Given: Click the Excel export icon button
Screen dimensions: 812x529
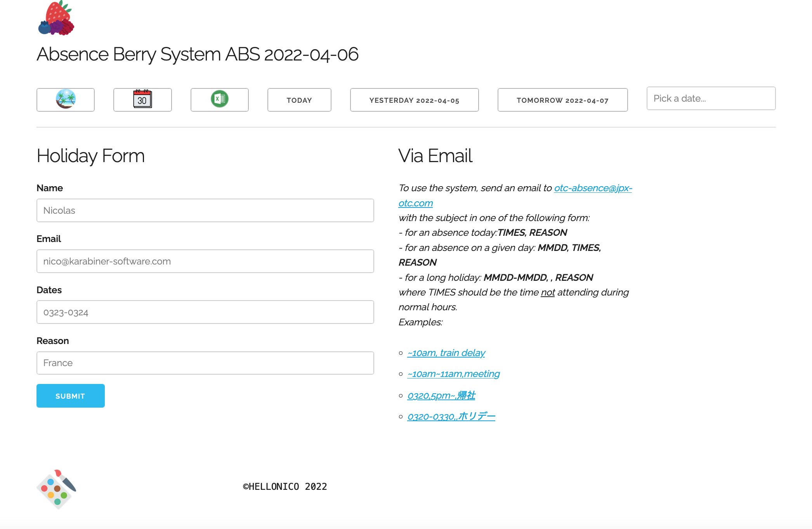Looking at the screenshot, I should pos(219,100).
